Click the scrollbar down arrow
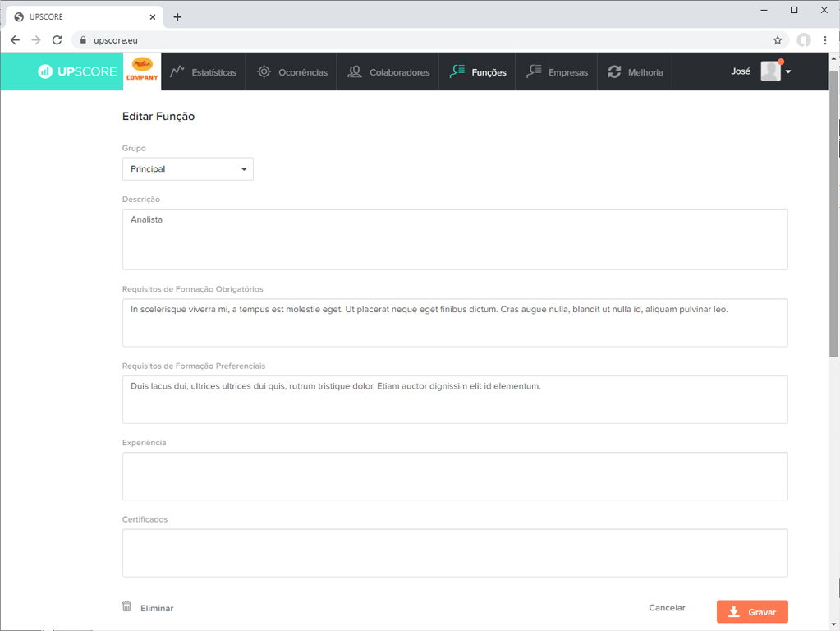Viewport: 840px width, 631px height. pos(833,624)
